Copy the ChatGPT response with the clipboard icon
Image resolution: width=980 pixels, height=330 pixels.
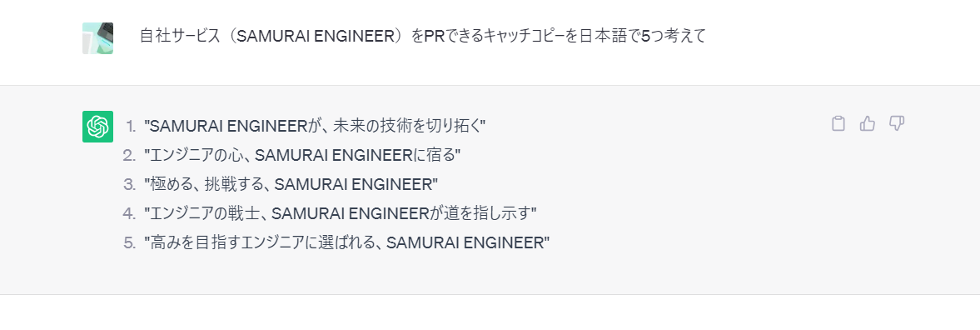[838, 123]
